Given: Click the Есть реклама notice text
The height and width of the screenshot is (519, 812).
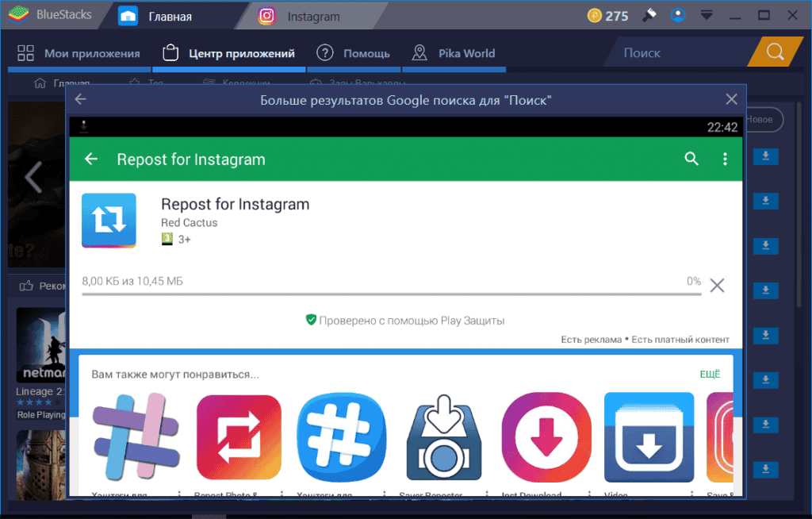Looking at the screenshot, I should pyautogui.click(x=591, y=340).
